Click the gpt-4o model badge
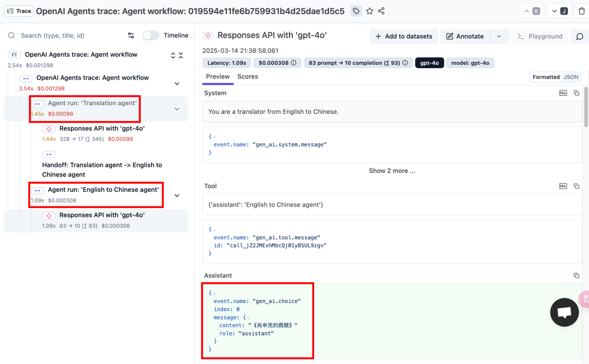Viewport: 589px width, 364px height. click(429, 63)
